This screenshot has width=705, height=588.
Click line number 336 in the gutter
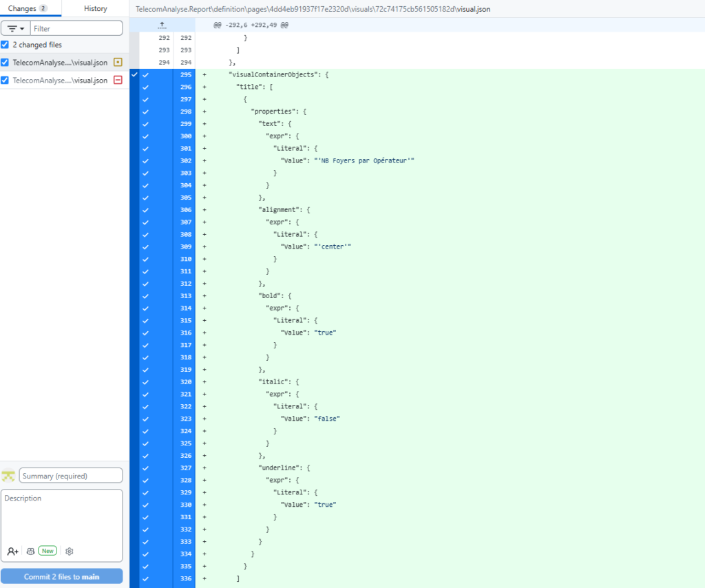[186, 578]
